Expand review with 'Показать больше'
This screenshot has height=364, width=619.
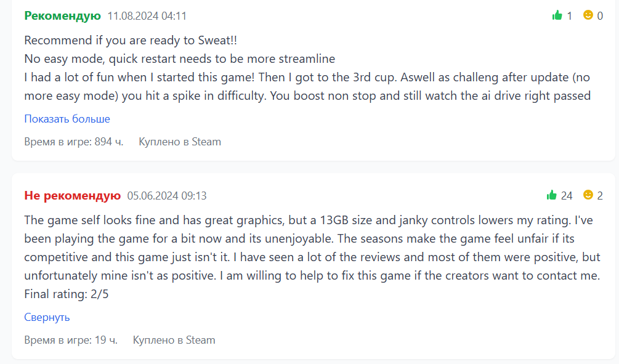tap(67, 119)
